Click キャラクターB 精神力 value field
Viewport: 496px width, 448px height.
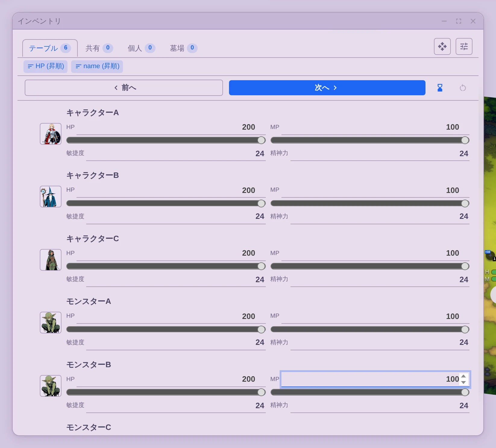point(380,216)
